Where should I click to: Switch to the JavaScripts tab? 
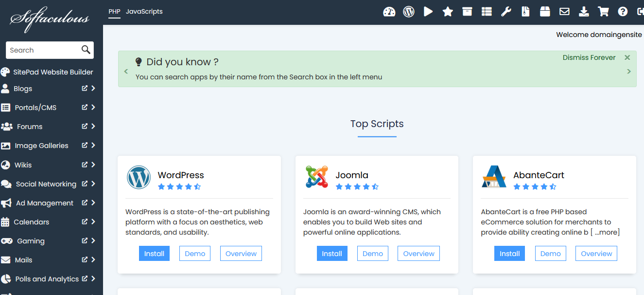(x=144, y=12)
